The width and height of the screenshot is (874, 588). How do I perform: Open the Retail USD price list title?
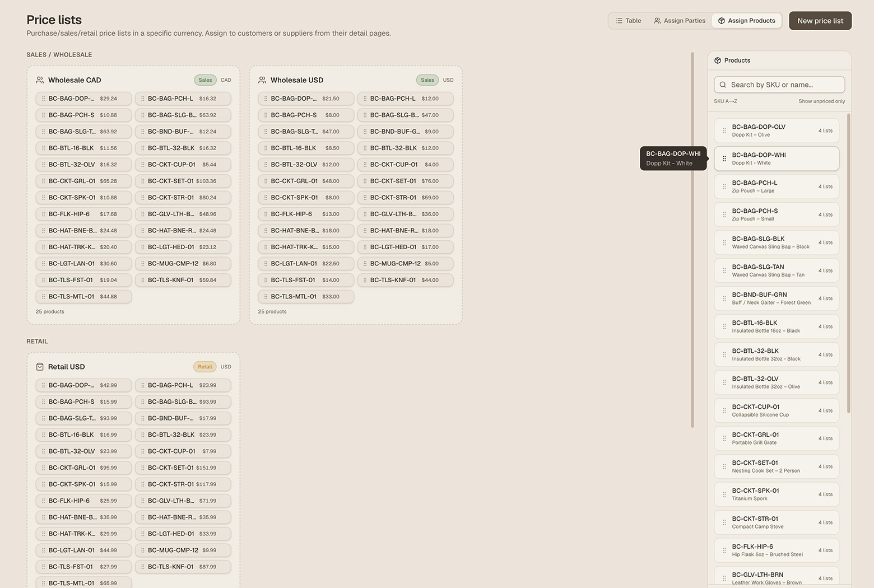point(67,367)
